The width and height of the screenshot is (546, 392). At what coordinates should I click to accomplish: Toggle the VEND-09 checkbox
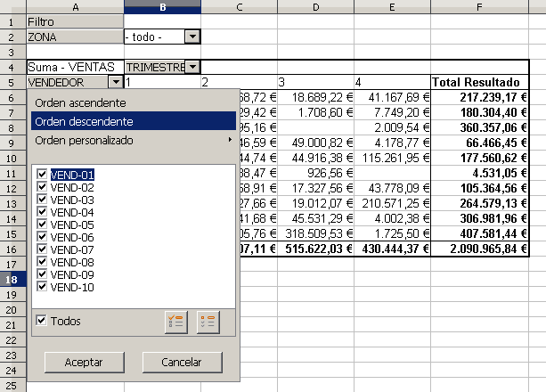pos(42,274)
